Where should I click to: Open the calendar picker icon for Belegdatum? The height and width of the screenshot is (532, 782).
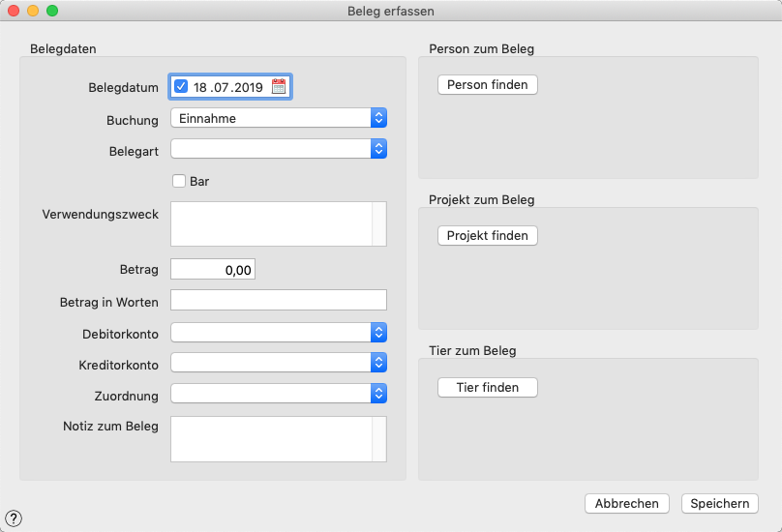279,87
